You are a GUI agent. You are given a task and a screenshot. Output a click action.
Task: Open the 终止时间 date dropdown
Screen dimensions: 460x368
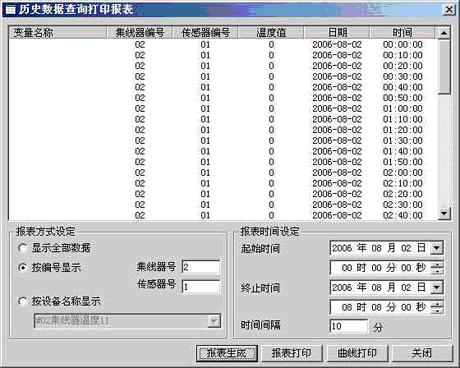pos(436,287)
